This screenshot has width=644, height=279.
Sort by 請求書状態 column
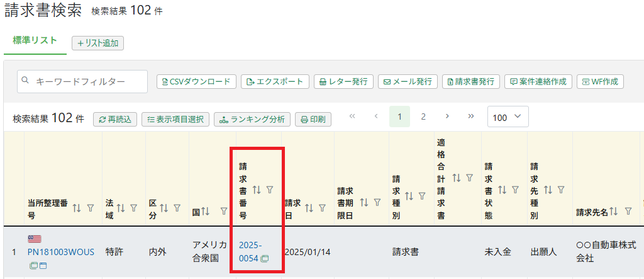pos(502,190)
